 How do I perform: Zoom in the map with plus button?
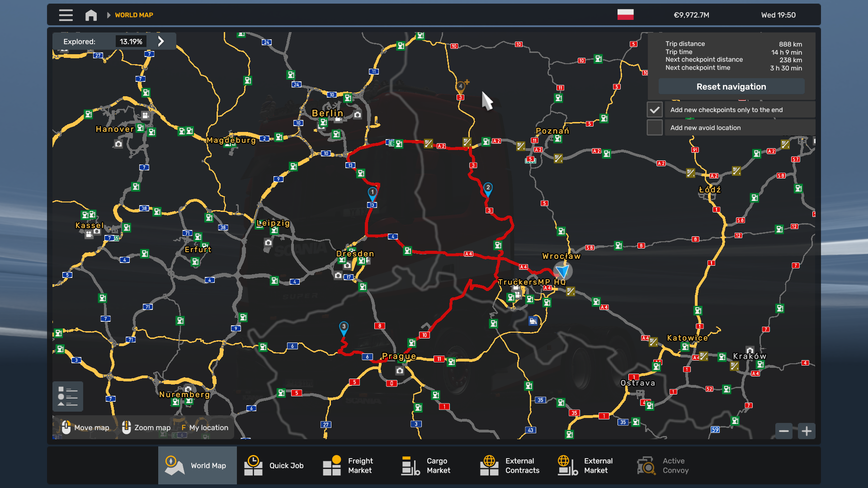[807, 431]
